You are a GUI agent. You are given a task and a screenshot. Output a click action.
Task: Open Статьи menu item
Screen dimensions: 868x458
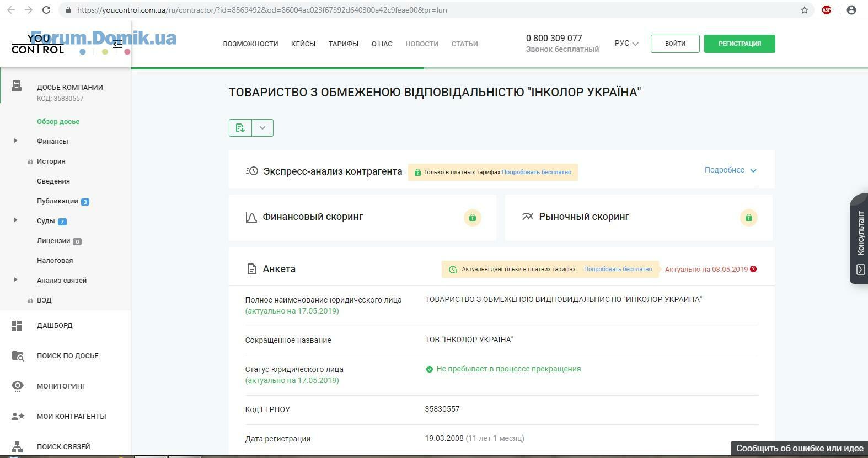(465, 44)
